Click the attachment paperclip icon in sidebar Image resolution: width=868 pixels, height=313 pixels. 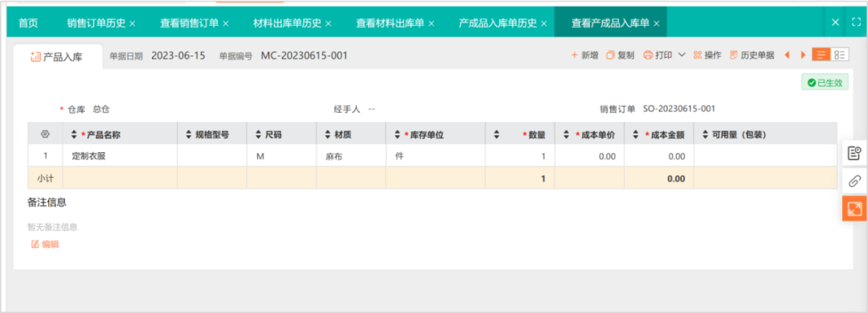pyautogui.click(x=854, y=180)
